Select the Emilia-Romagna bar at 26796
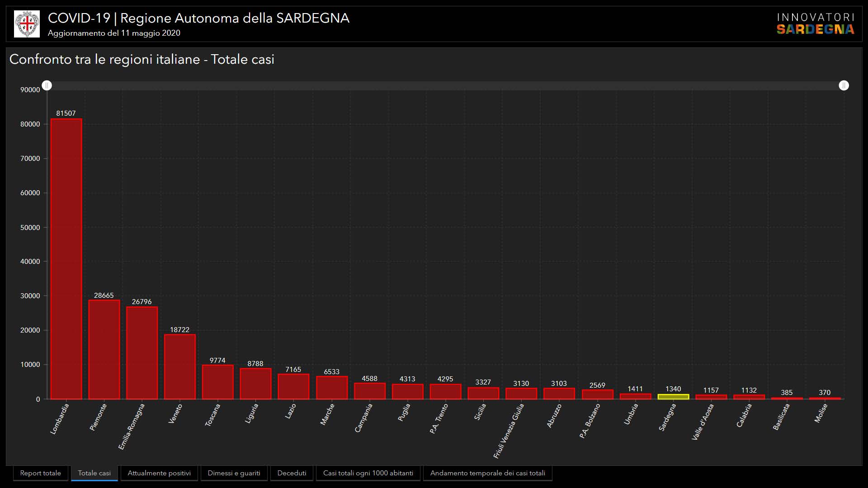The width and height of the screenshot is (868, 488). click(142, 352)
